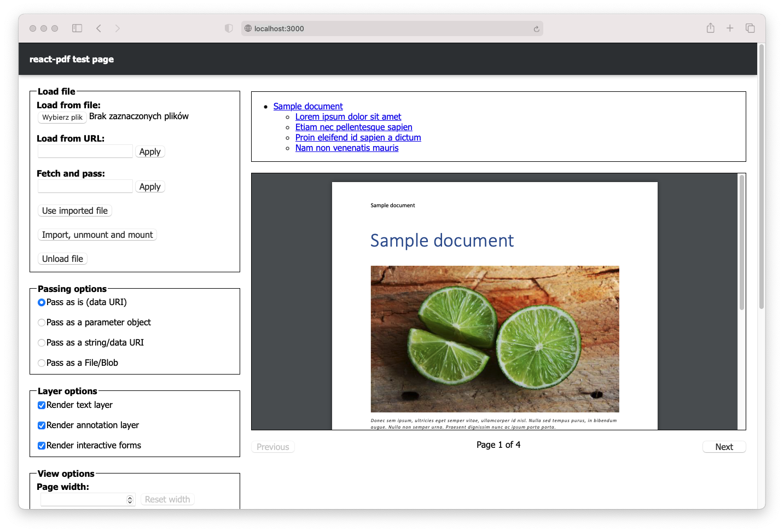Click the forward navigation arrow

[118, 28]
